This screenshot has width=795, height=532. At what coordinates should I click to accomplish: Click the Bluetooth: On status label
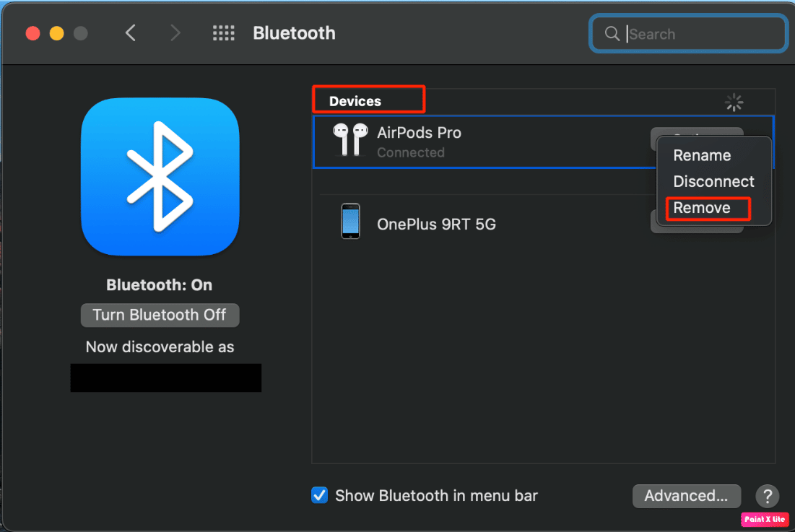click(159, 284)
